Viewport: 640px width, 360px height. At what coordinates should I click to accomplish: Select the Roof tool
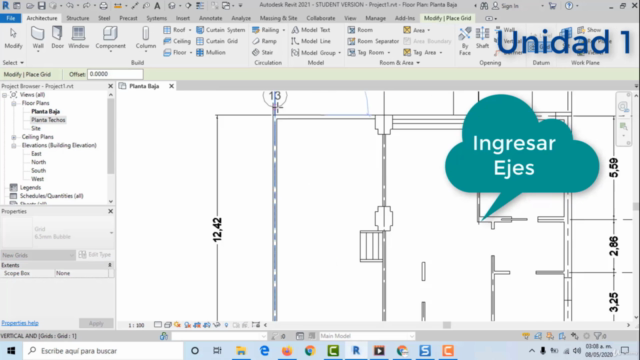[x=177, y=30]
